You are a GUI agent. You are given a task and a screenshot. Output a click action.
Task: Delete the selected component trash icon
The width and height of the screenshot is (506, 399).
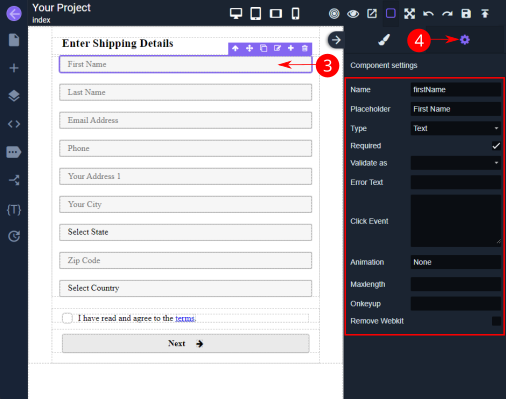click(305, 48)
